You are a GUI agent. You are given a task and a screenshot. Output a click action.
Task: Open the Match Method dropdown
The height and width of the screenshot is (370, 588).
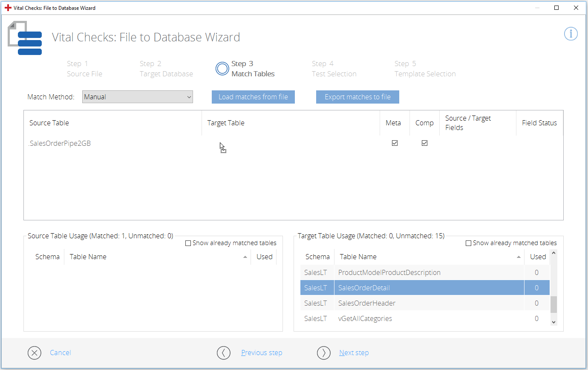click(137, 97)
